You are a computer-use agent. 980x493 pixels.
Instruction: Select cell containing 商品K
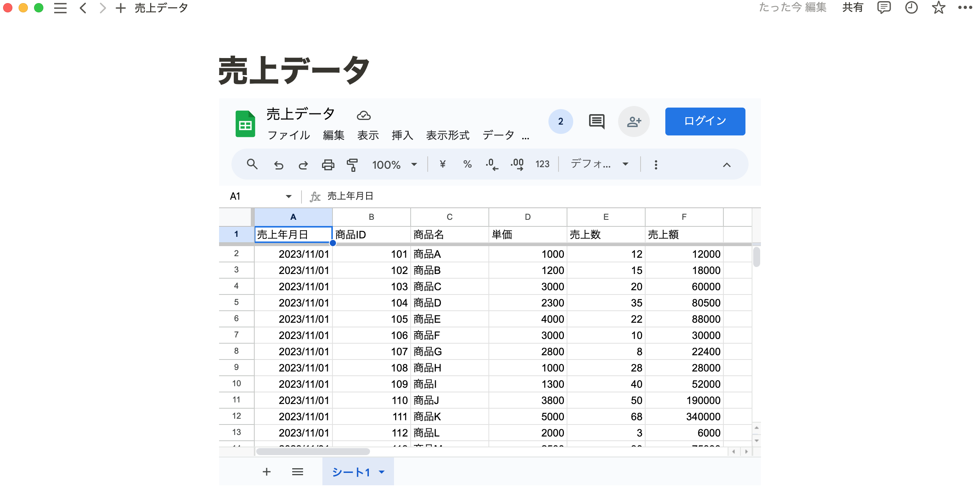[x=450, y=417]
